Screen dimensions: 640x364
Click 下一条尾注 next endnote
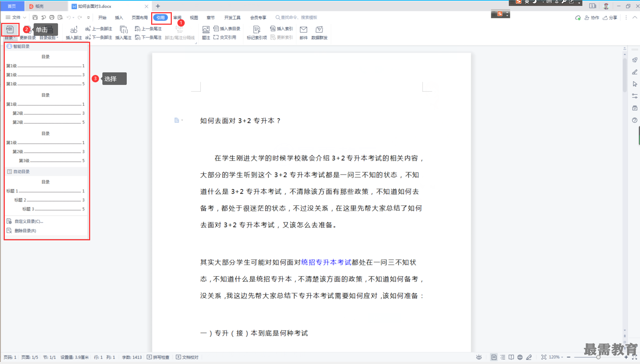tap(148, 37)
